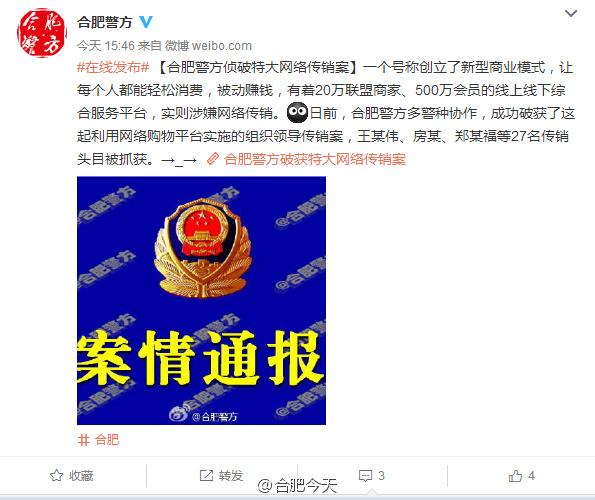595x500 pixels.
Task: Click the hash icon beside 合肥 tag
Action: [83, 440]
